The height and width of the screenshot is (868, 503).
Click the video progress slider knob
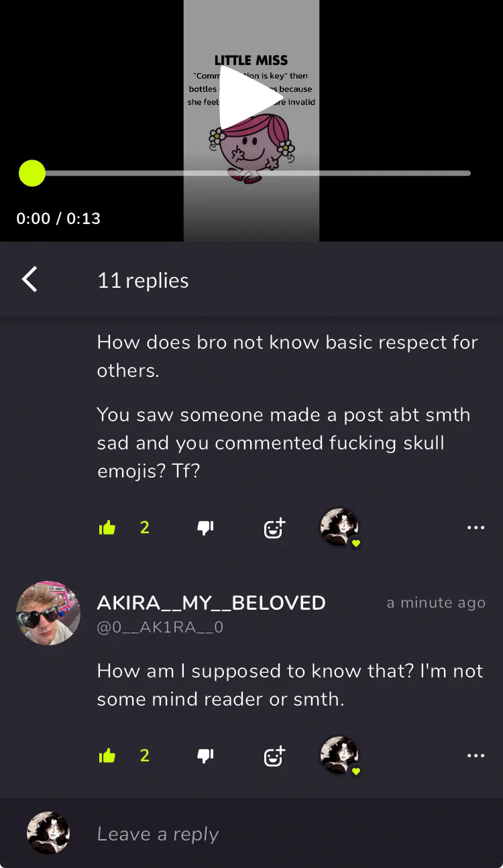click(32, 173)
